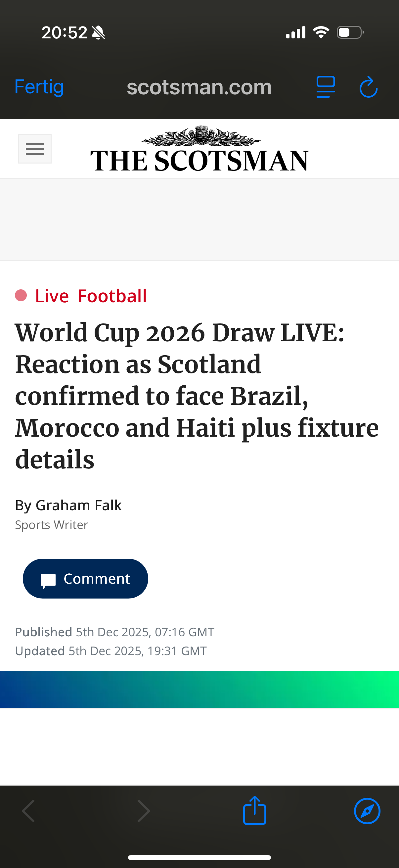The width and height of the screenshot is (399, 868).
Task: Tap The Scotsman logo
Action: click(x=199, y=150)
